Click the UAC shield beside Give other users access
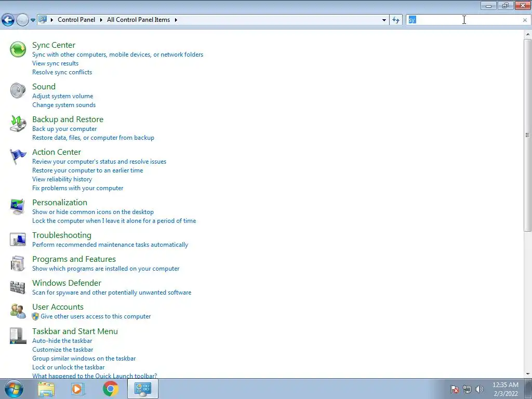This screenshot has width=532, height=399. point(35,316)
